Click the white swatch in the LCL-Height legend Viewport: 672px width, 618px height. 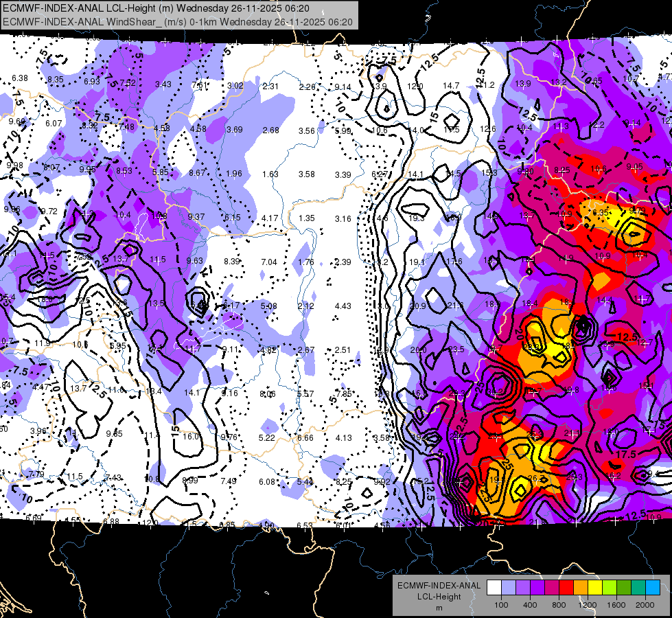[494, 588]
